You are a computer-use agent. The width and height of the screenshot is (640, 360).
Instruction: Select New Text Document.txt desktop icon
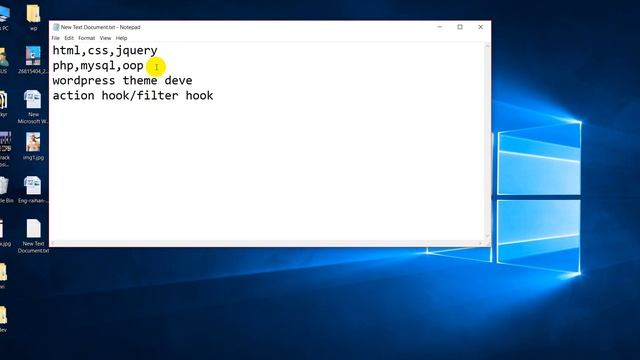click(x=33, y=236)
